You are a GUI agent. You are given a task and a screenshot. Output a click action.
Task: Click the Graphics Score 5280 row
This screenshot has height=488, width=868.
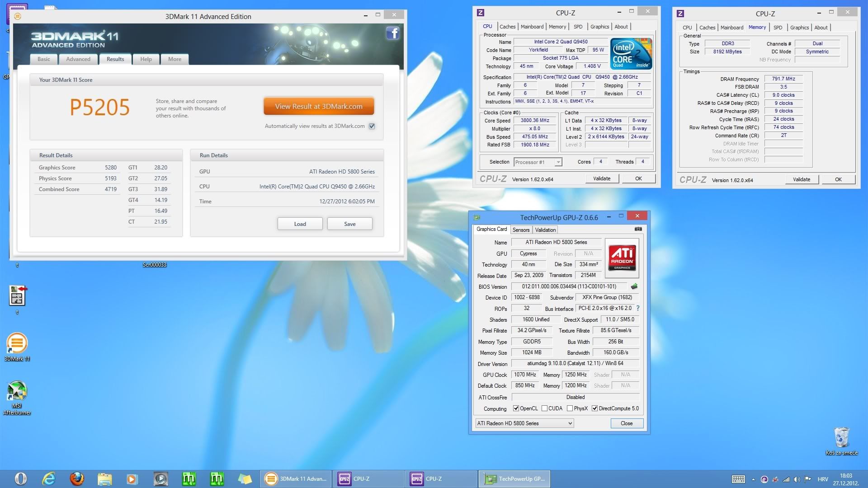click(x=78, y=168)
